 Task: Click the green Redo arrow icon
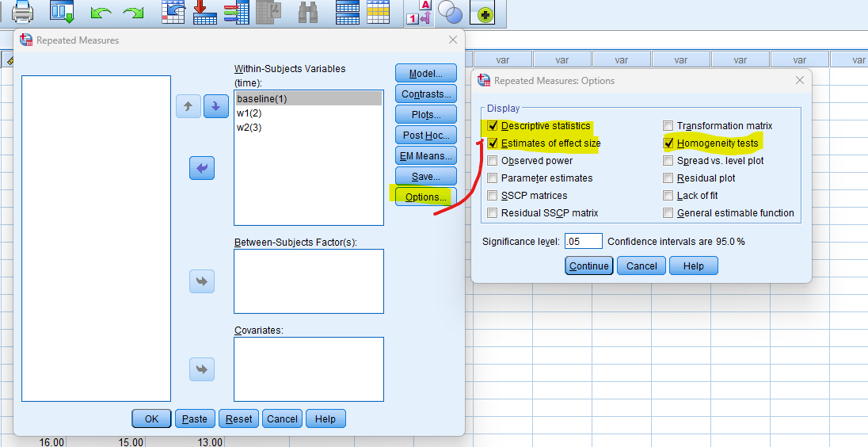pyautogui.click(x=133, y=13)
